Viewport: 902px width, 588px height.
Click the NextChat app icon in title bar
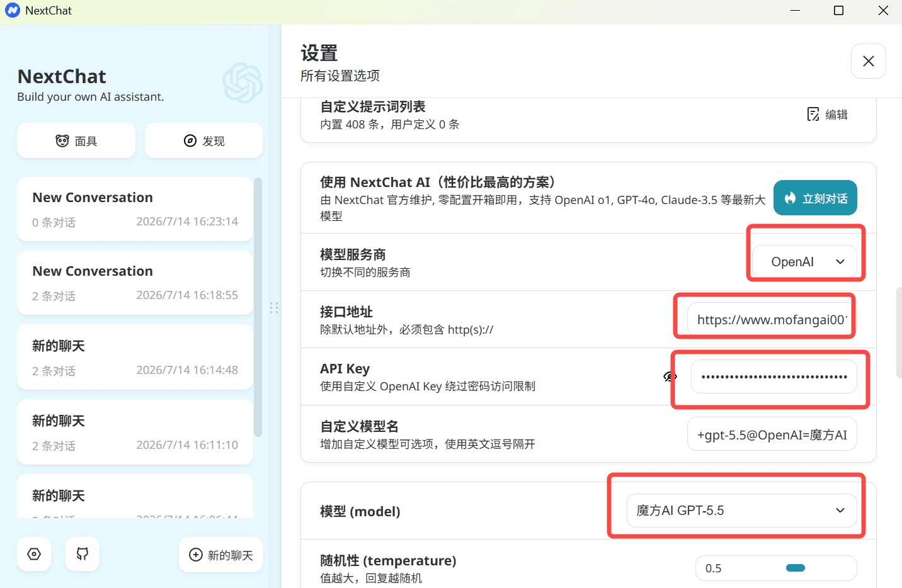pos(13,11)
